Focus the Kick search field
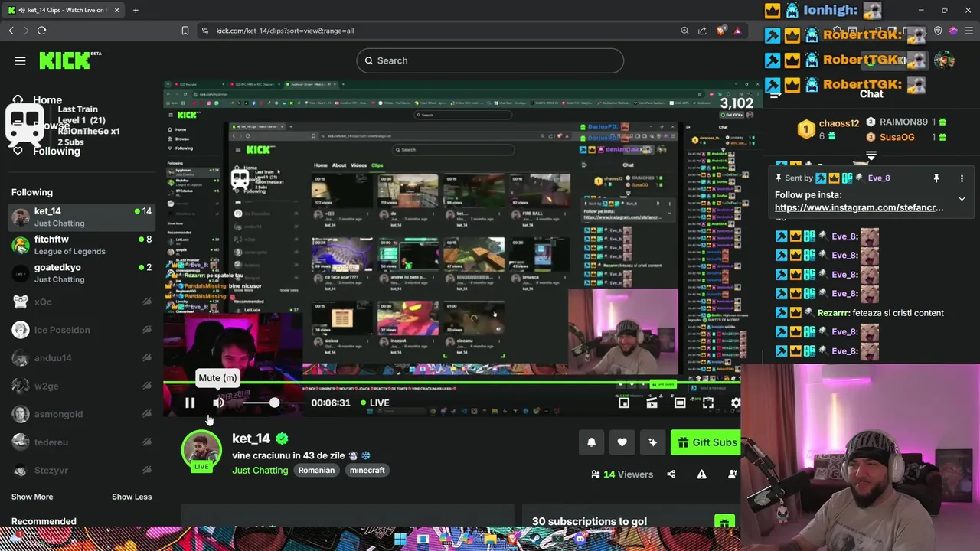 490,60
